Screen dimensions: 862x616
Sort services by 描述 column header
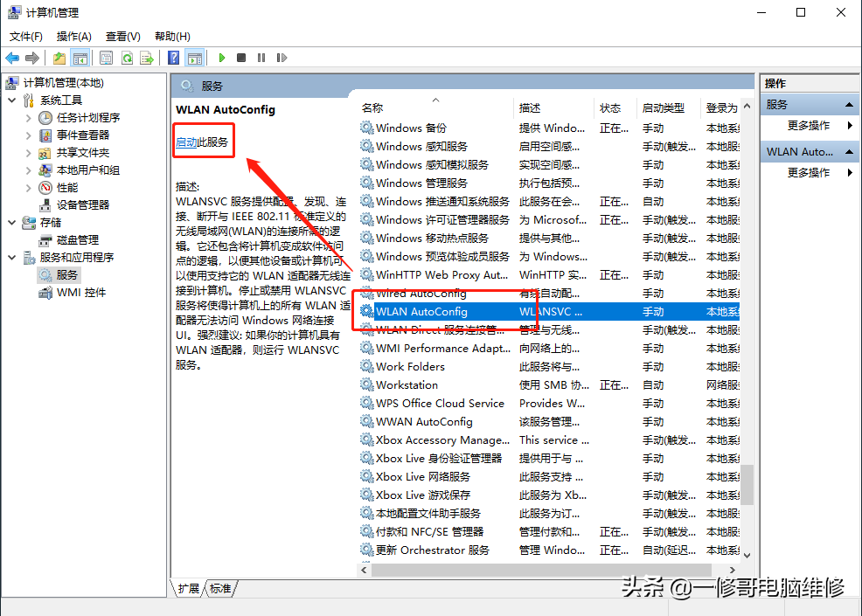(x=555, y=107)
